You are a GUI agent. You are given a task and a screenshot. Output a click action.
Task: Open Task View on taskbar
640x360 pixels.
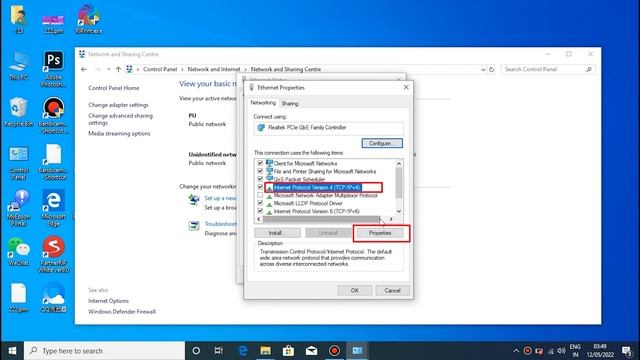tap(219, 351)
